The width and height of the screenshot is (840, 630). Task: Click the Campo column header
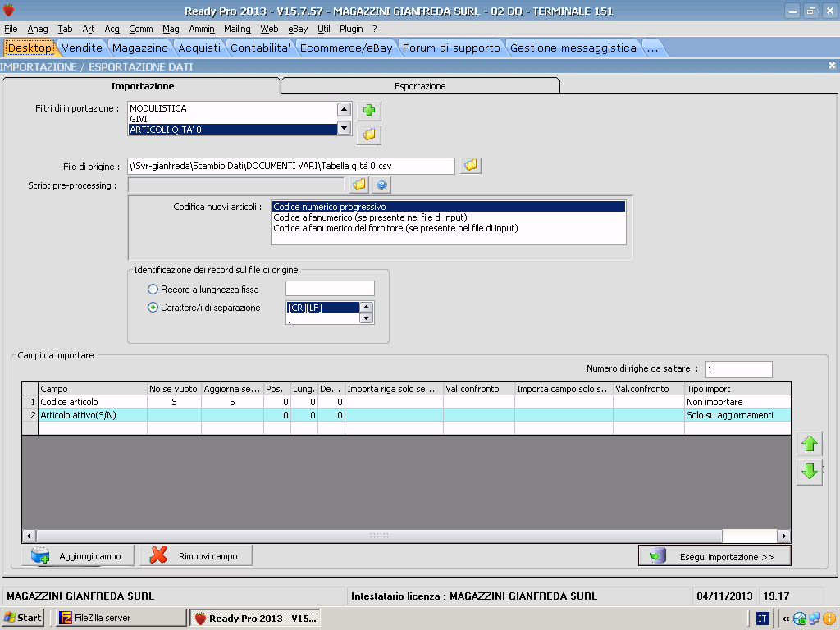93,389
